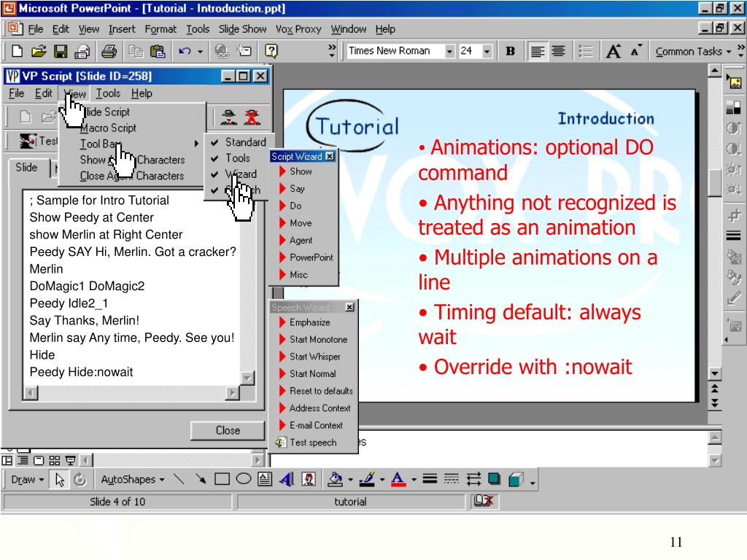Click the Close button in VP Script
Screen dimensions: 747x560
coord(228,430)
